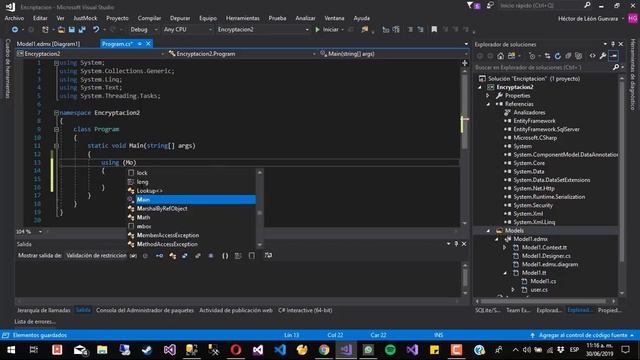Select lock keyword in the IntelliSense list
Viewport: 640px width, 360px height.
pos(191,173)
